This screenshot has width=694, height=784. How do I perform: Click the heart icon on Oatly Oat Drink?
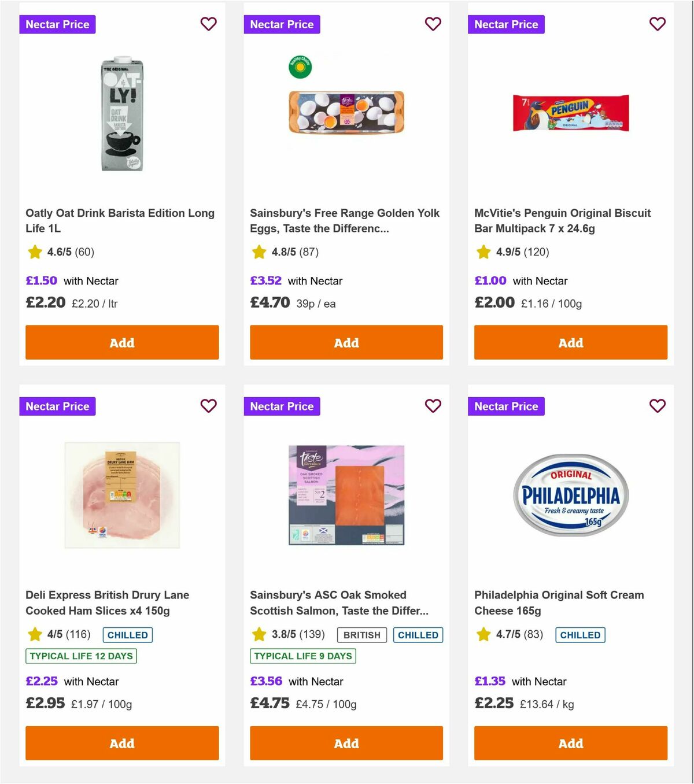coord(208,24)
